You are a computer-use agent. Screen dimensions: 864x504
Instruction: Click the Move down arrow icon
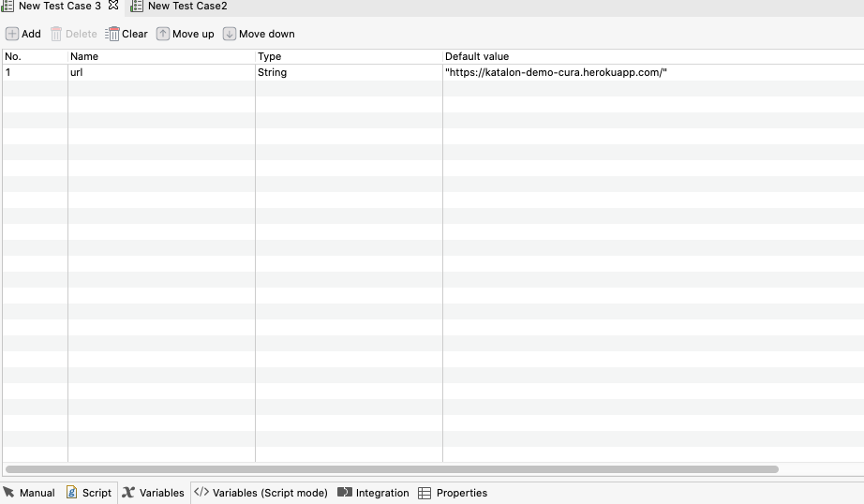point(230,34)
